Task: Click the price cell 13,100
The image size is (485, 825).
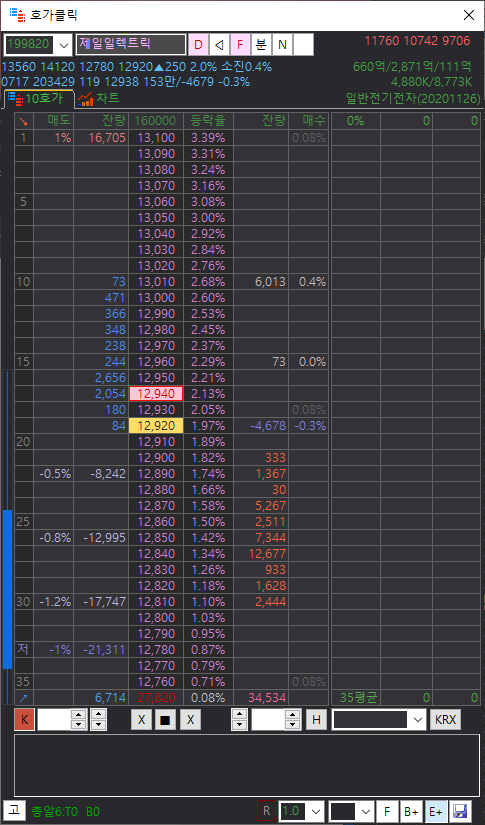Action: (x=156, y=138)
